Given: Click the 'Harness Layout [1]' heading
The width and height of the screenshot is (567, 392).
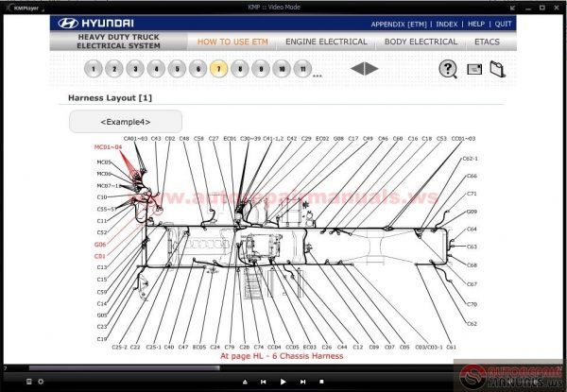Looking at the screenshot, I should 110,98.
